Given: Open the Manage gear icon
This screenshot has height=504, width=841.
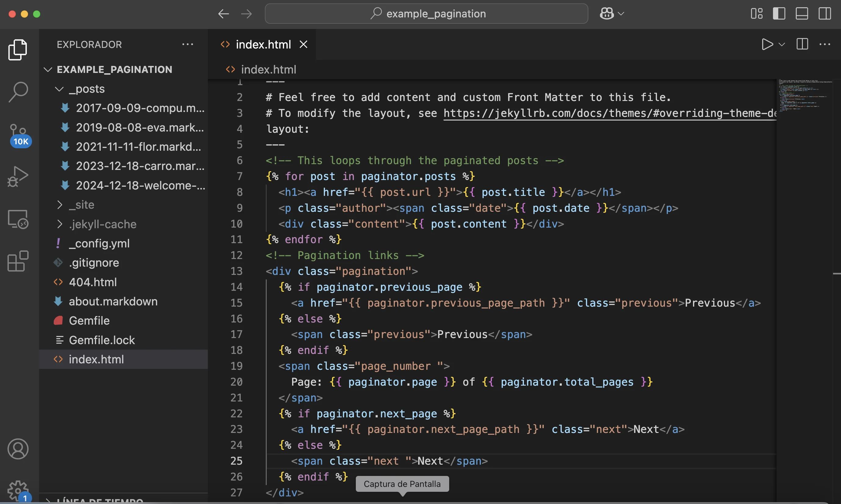Looking at the screenshot, I should coord(18,491).
